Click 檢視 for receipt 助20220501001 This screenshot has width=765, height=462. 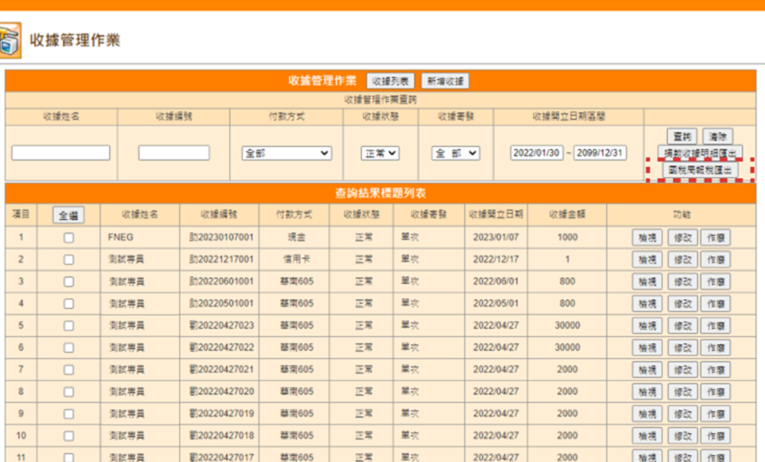coord(647,303)
